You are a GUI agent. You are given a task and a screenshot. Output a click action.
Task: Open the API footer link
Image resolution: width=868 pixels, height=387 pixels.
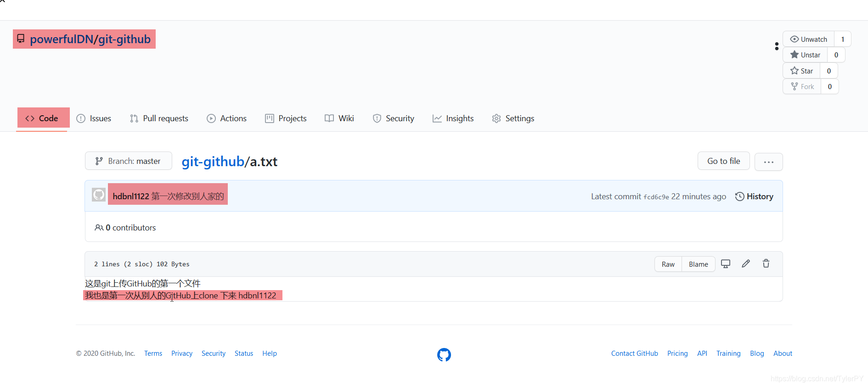(x=702, y=353)
